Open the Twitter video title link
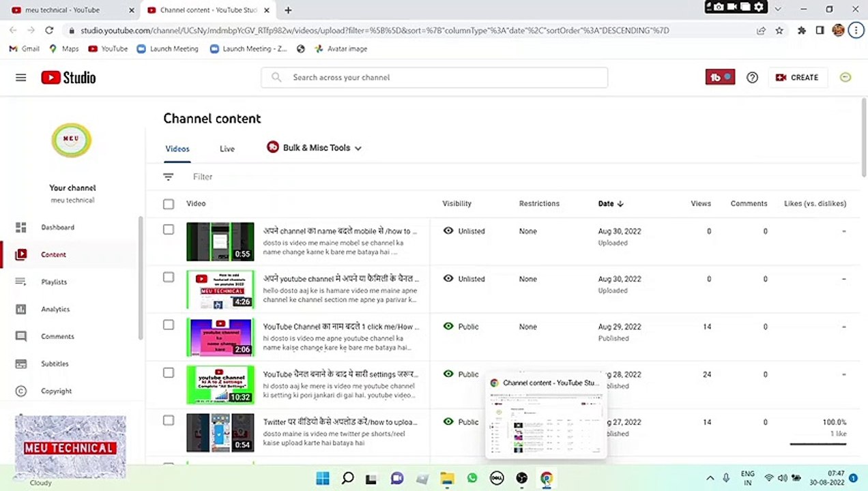The image size is (868, 491). [341, 422]
